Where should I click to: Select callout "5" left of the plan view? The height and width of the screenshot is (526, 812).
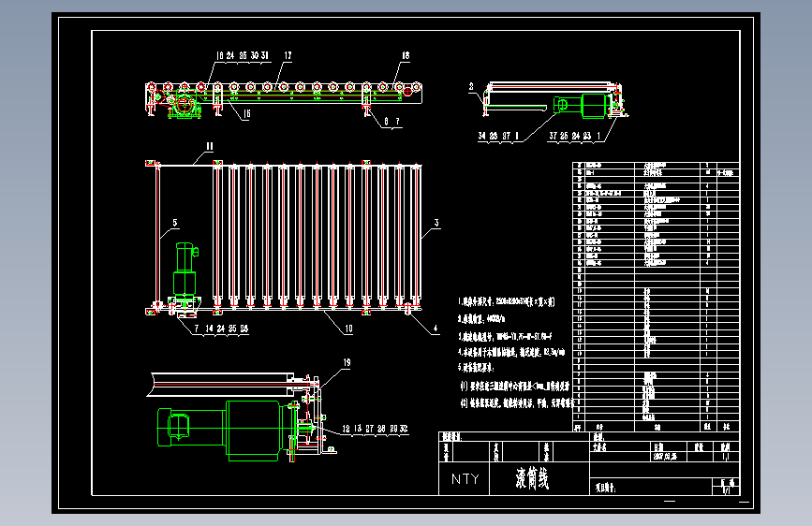175,223
